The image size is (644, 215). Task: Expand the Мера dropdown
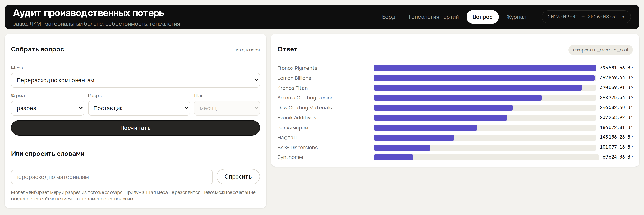pos(135,80)
